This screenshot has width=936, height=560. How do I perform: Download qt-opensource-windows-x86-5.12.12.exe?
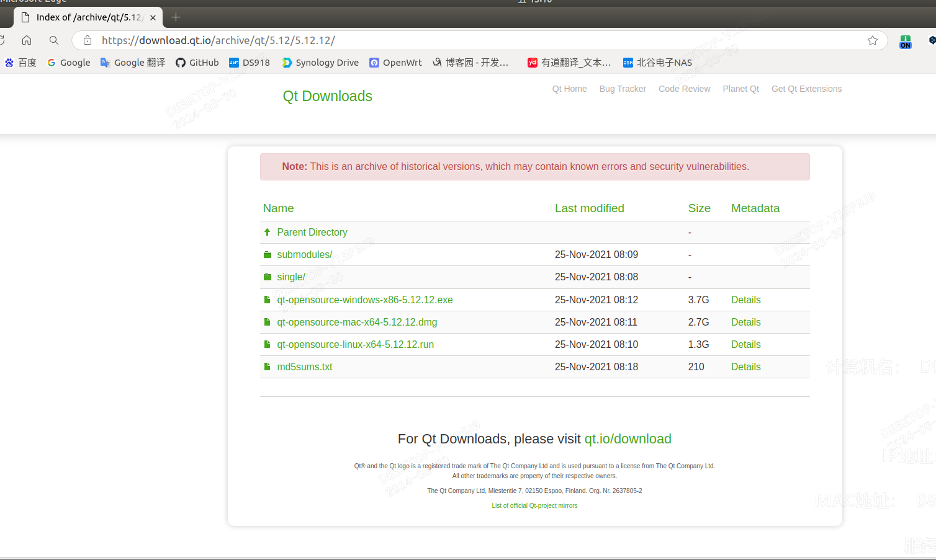364,300
